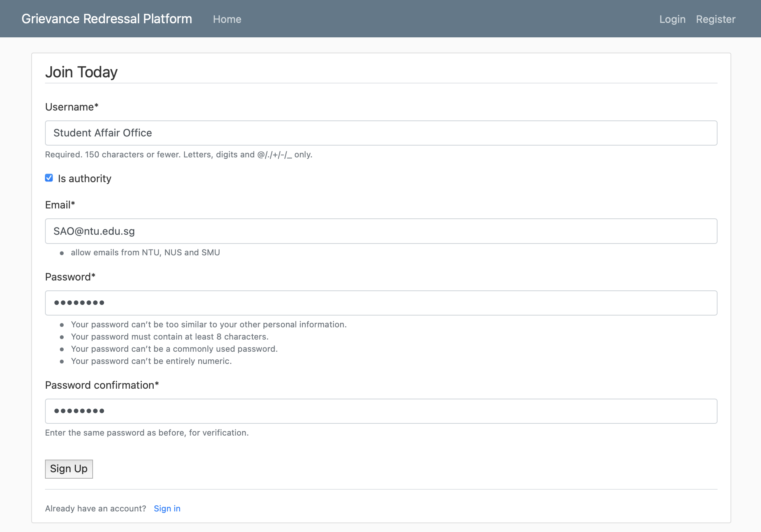Click the Username input field
761x532 pixels.
pos(381,133)
